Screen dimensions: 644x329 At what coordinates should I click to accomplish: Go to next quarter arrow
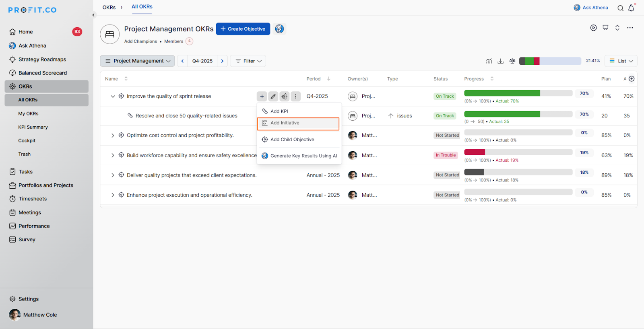tap(222, 61)
